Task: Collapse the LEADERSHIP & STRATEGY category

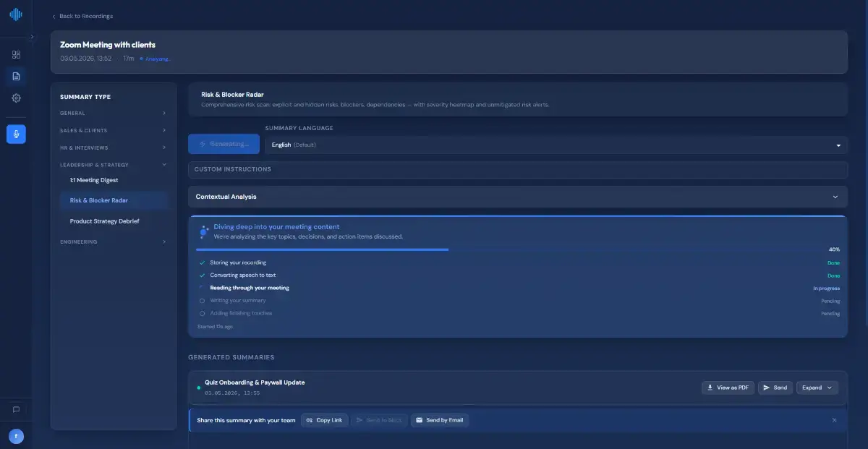Action: tap(113, 165)
